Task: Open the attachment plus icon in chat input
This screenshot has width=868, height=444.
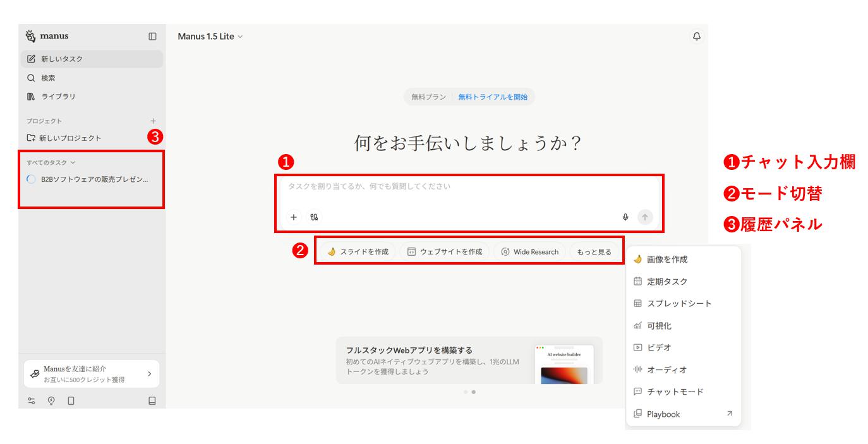Action: (294, 217)
